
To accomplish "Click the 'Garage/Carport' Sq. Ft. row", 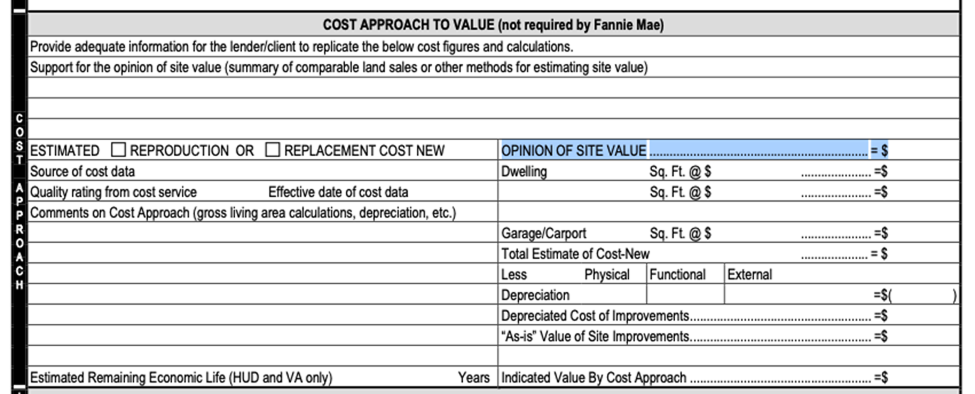I will coord(728,233).
